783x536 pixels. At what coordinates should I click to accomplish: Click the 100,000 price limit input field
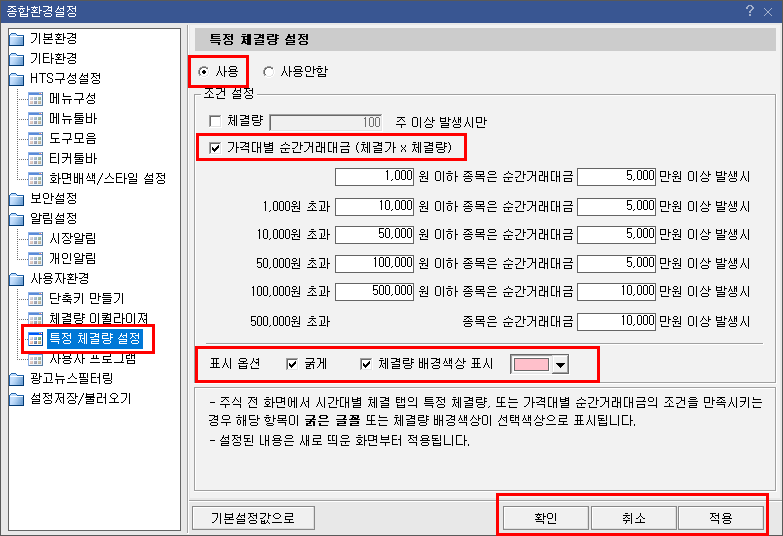(375, 263)
